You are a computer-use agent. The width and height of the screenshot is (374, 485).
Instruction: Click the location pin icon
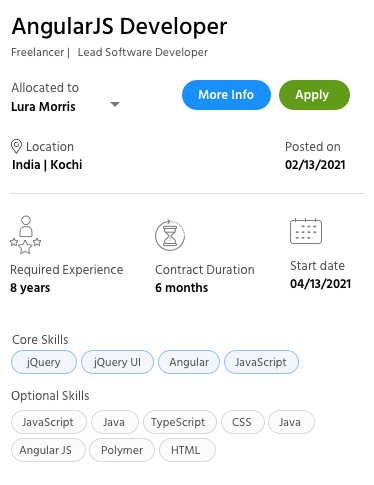tap(16, 146)
